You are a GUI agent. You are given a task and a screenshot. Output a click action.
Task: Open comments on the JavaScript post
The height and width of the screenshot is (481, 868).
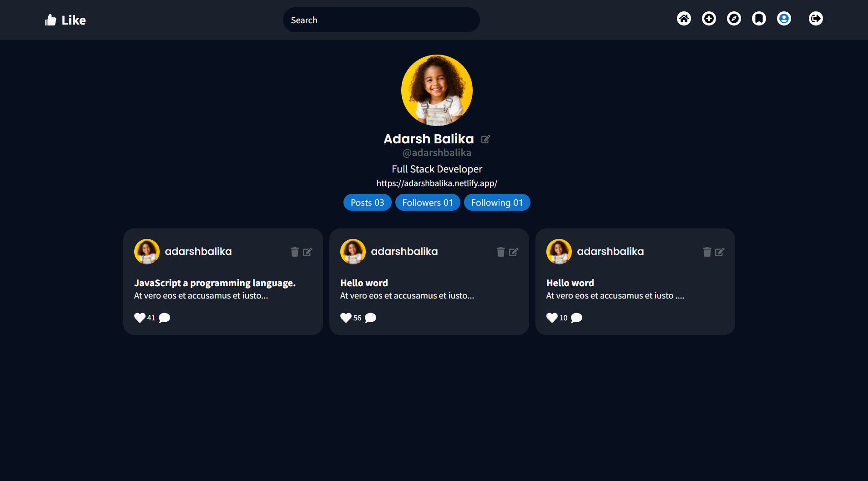point(165,318)
